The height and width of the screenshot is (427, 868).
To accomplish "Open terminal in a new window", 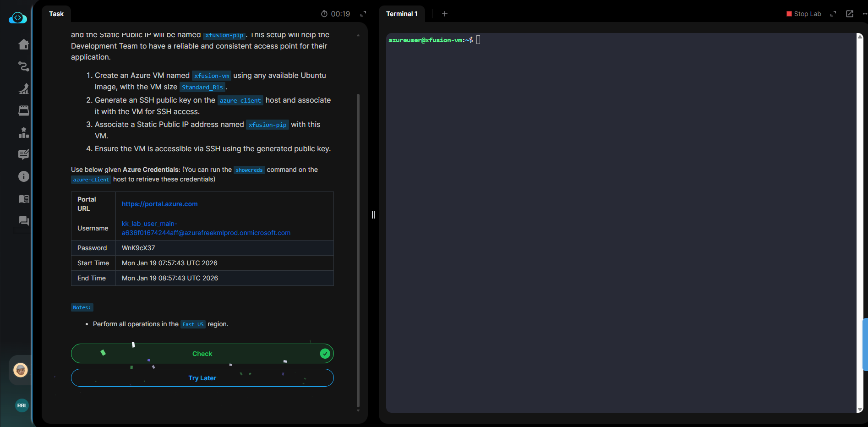I will pos(850,14).
